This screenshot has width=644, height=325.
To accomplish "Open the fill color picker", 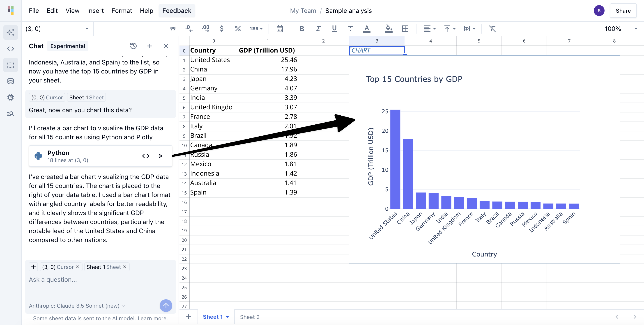I will pos(389,29).
